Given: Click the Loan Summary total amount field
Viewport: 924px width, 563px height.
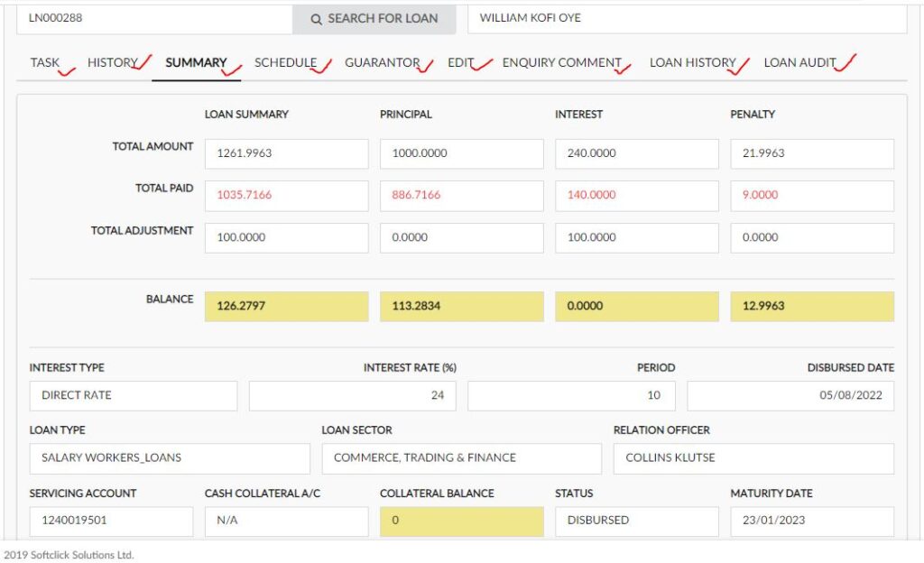Looking at the screenshot, I should click(x=286, y=153).
